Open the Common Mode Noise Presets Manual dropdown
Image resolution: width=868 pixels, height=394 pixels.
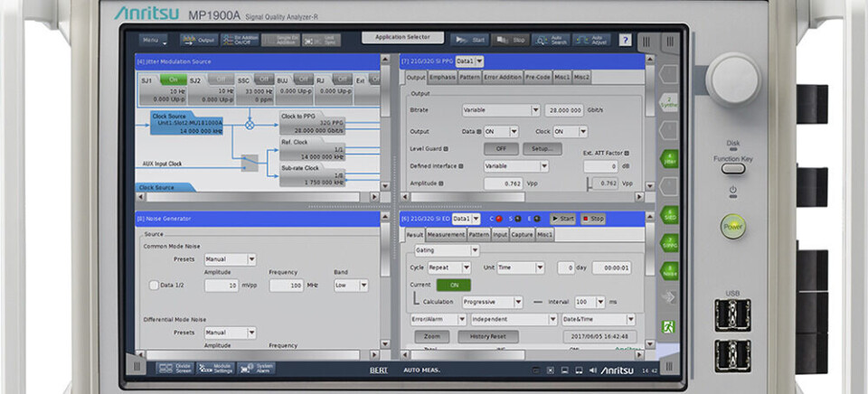(x=231, y=259)
